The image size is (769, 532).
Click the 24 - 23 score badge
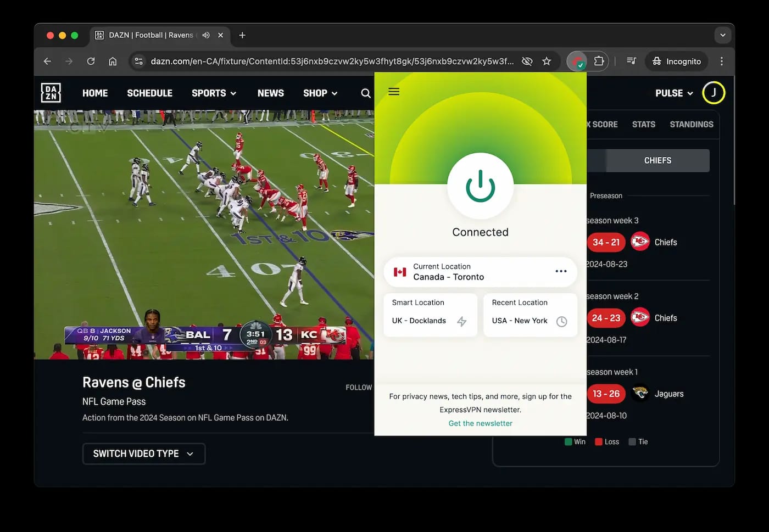(x=606, y=318)
